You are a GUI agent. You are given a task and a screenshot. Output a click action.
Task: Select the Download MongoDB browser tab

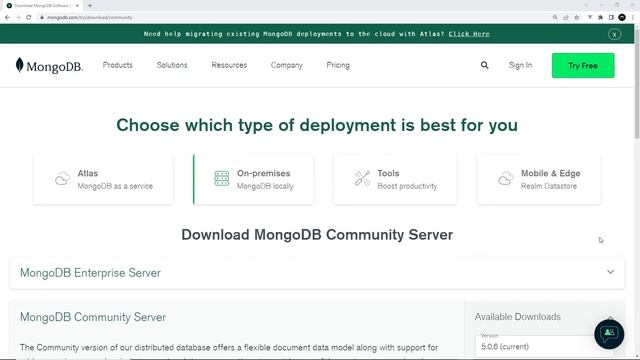42,6
